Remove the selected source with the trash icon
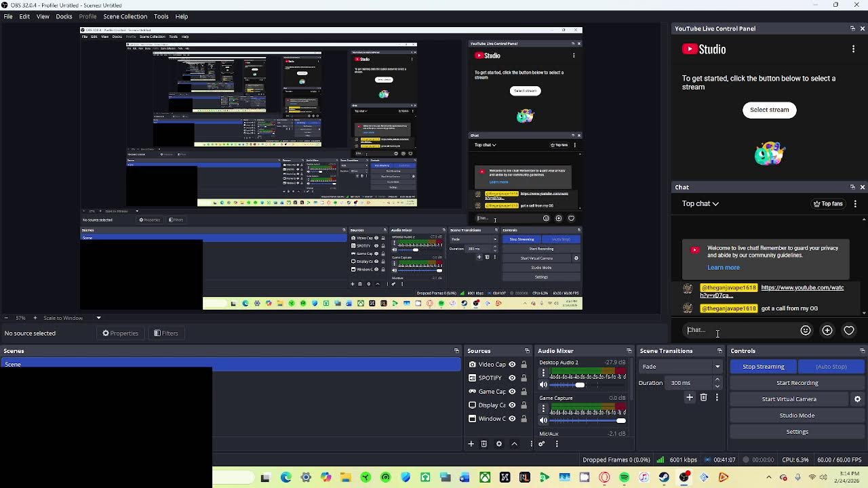The height and width of the screenshot is (488, 868). 484,444
